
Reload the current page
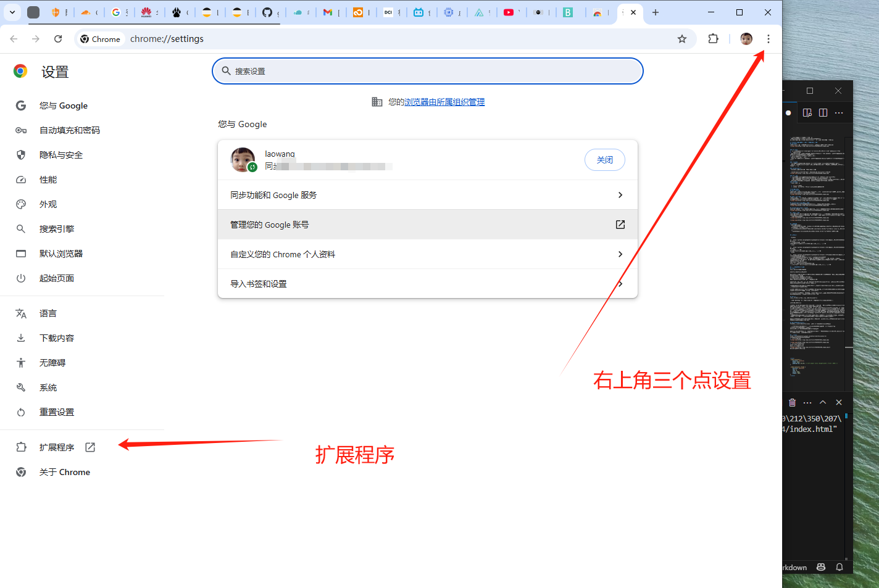pos(58,39)
